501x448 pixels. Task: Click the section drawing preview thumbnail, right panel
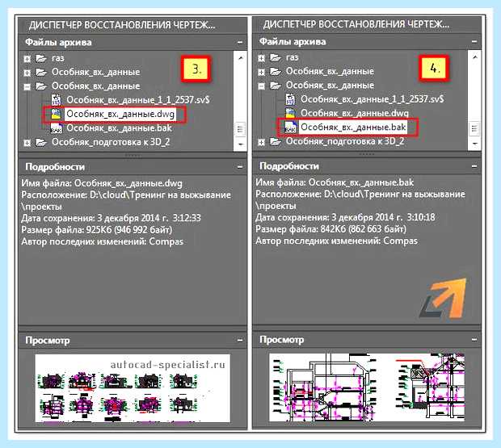click(x=367, y=387)
